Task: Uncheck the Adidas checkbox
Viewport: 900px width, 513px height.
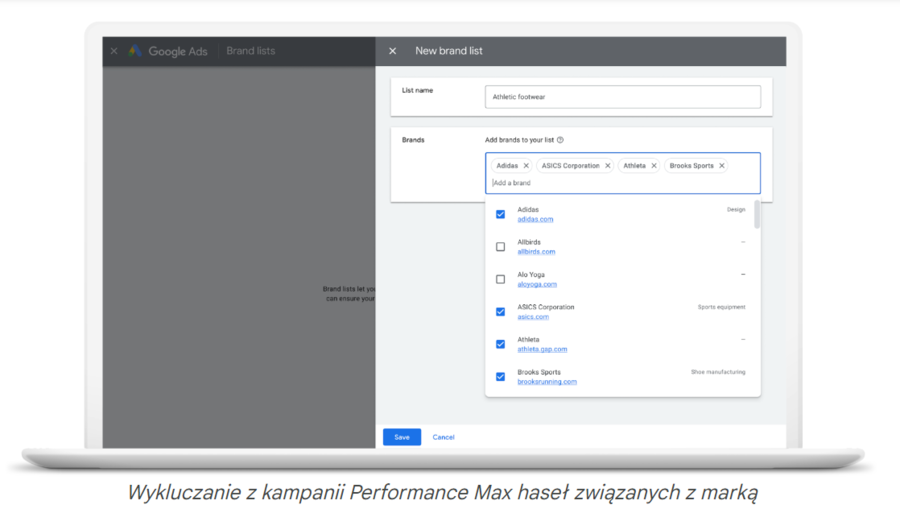Action: click(x=501, y=214)
